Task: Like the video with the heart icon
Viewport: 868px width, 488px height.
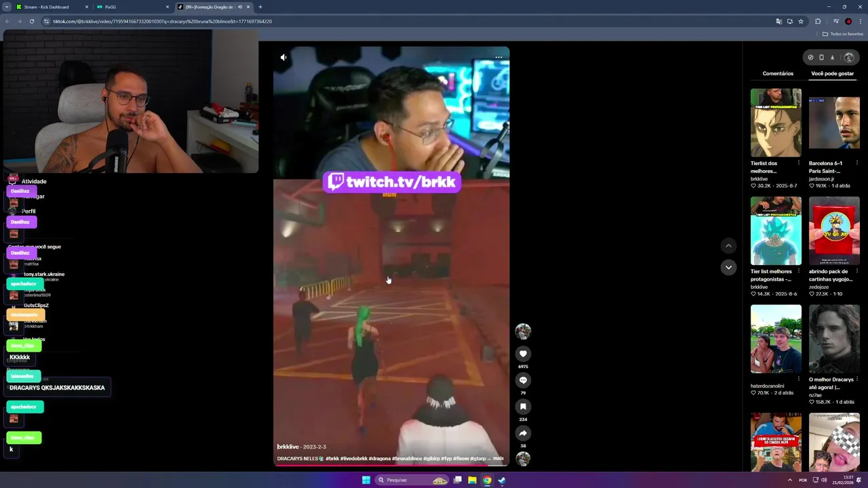Action: pos(523,354)
